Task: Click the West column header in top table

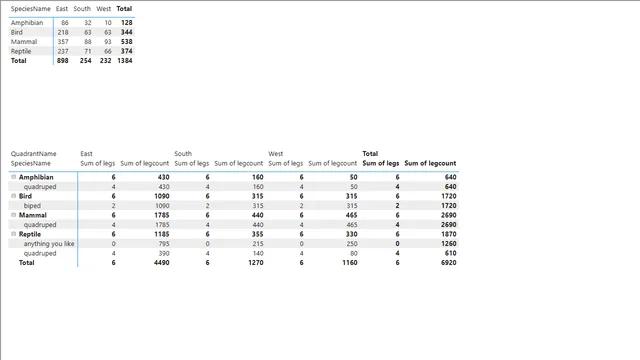Action: pyautogui.click(x=104, y=9)
